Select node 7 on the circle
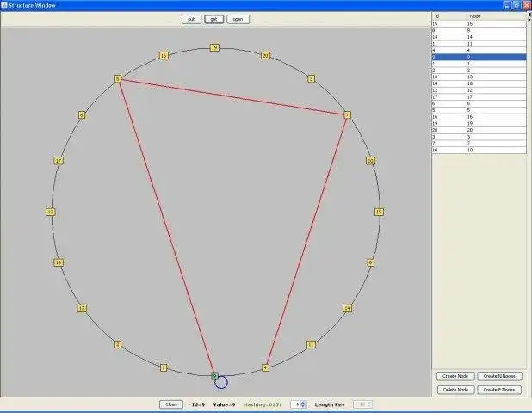The height and width of the screenshot is (413, 532). (347, 114)
